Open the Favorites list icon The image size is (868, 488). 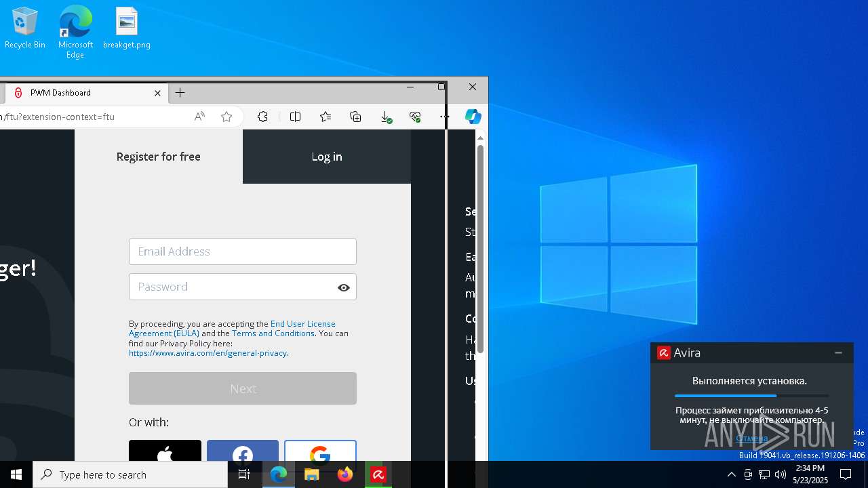coord(325,117)
